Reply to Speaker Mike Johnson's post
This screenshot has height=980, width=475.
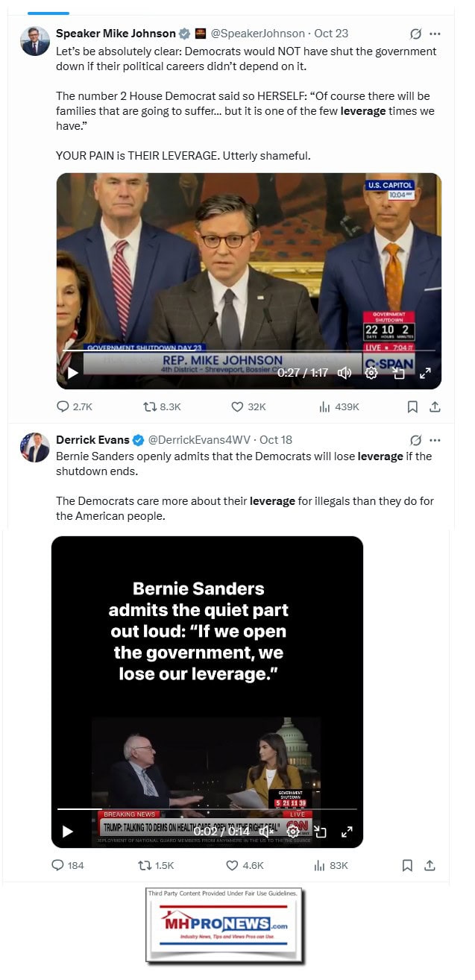click(63, 406)
